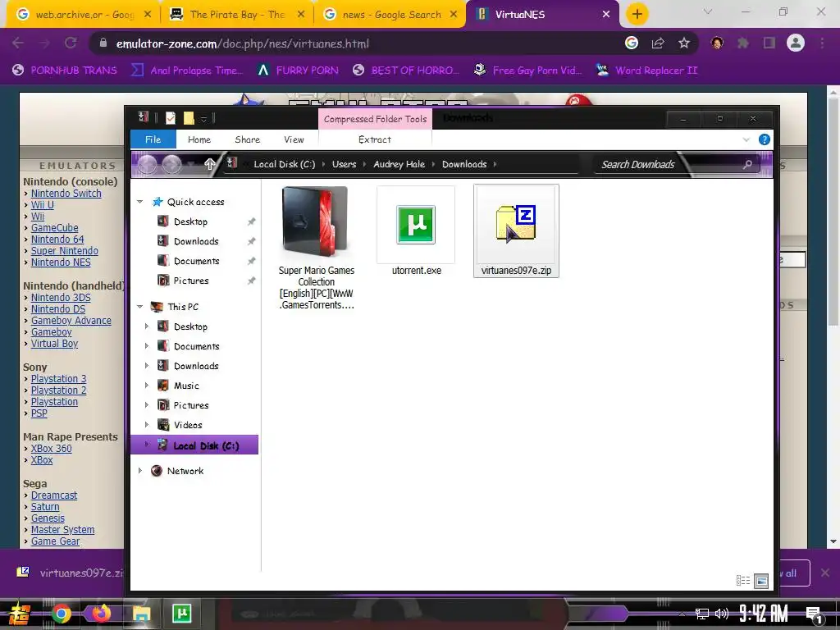Open a new Chrome tab

[637, 14]
